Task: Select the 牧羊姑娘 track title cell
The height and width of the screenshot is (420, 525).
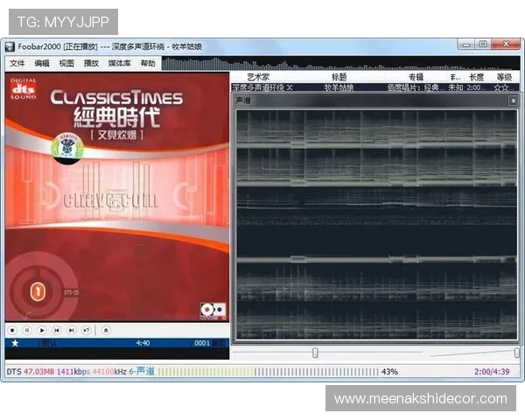Action: tap(339, 87)
